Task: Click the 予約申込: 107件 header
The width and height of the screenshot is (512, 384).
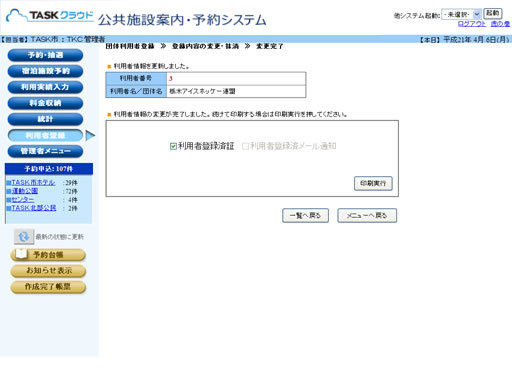Action: pos(49,169)
